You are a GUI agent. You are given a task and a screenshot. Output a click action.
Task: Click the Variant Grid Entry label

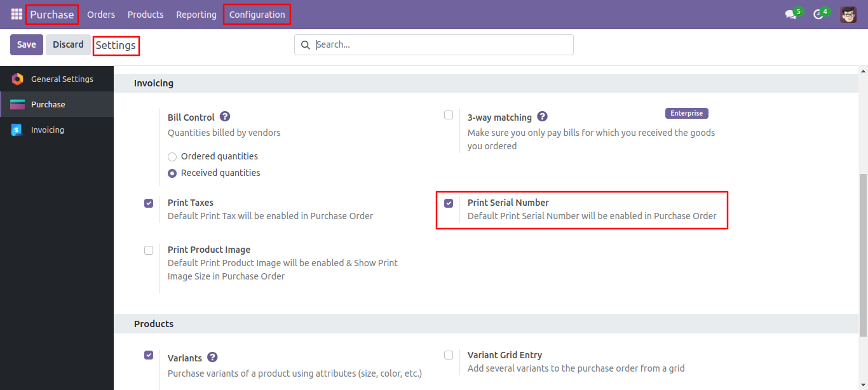click(x=505, y=355)
